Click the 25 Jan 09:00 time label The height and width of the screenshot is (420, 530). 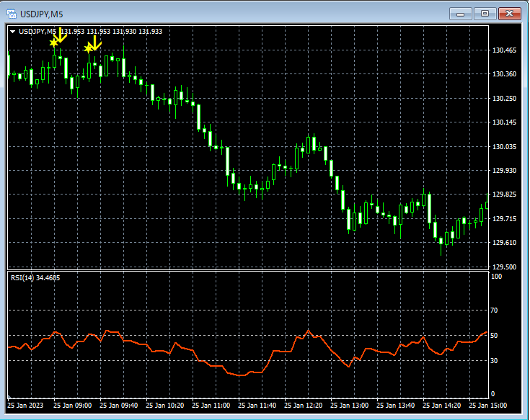coord(72,405)
